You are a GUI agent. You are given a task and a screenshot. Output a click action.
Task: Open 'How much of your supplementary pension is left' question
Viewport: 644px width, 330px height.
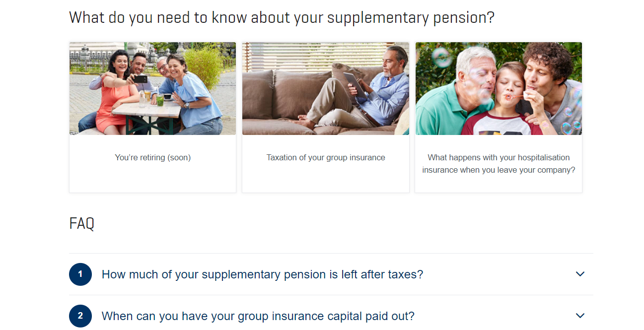(x=262, y=274)
